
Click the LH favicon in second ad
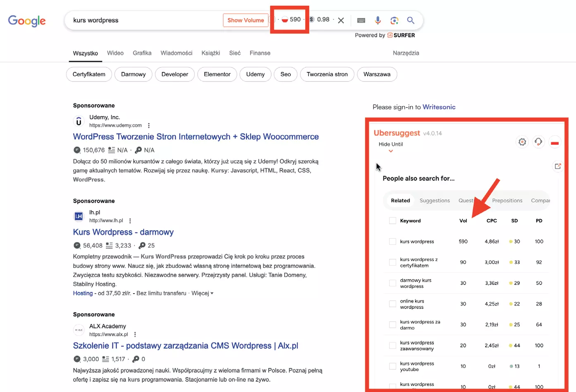[x=79, y=216]
